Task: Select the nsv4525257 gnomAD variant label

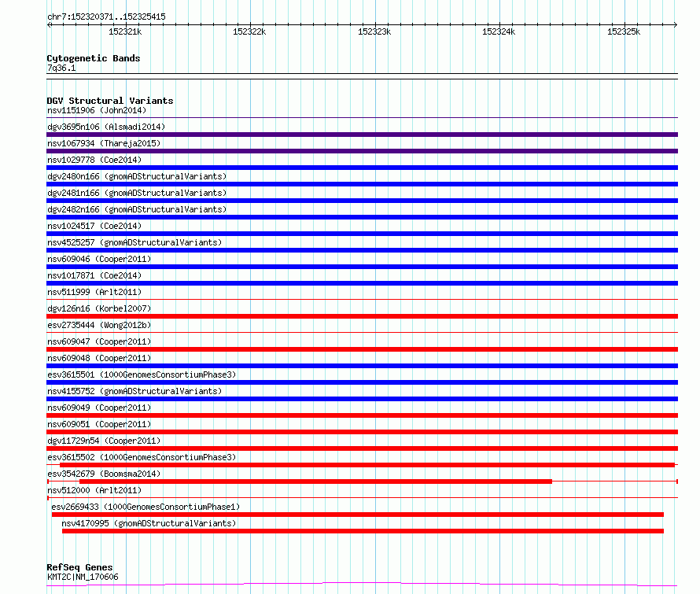Action: click(x=134, y=242)
